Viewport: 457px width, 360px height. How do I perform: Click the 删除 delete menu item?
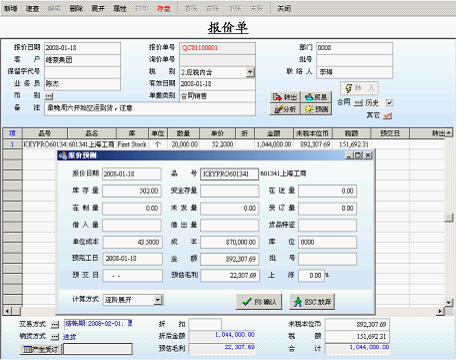76,8
